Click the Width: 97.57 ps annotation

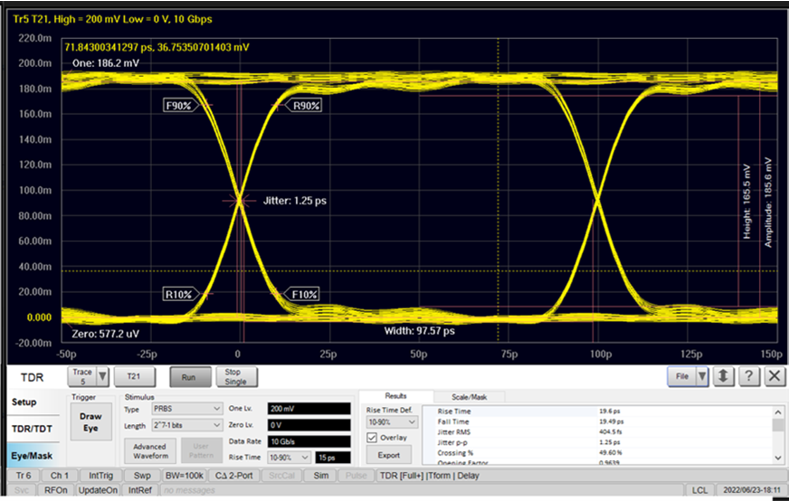point(420,331)
